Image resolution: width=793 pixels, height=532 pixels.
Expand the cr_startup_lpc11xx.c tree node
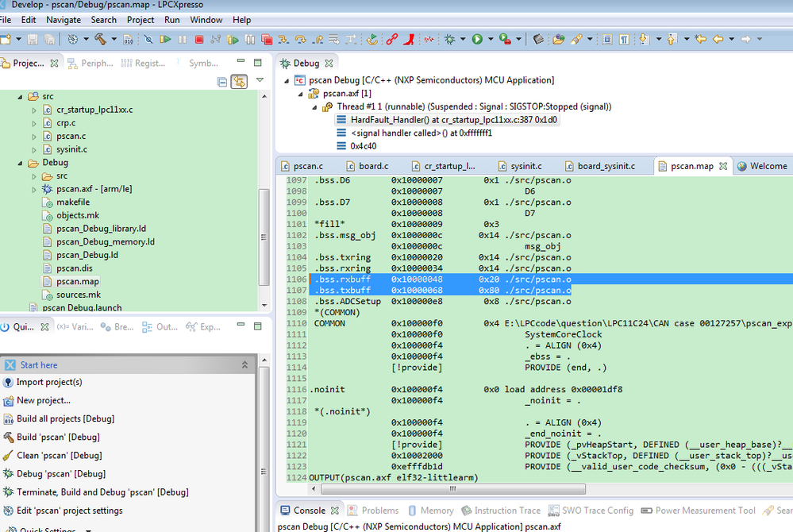pos(34,110)
